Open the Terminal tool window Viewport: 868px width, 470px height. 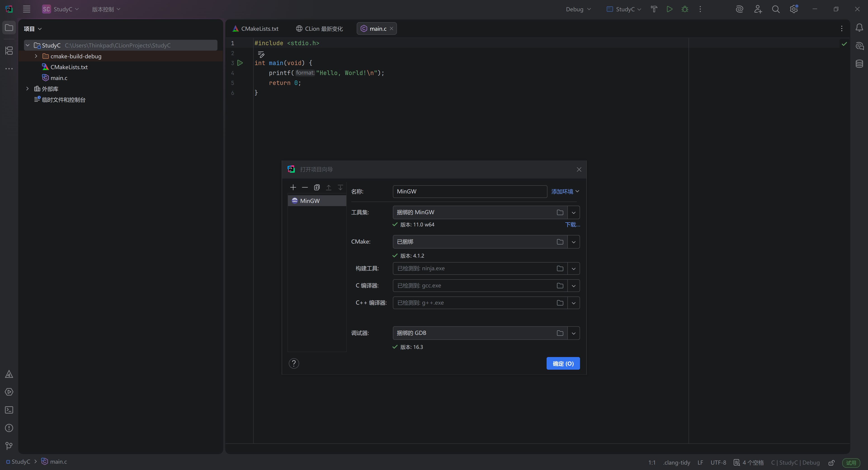click(x=9, y=410)
